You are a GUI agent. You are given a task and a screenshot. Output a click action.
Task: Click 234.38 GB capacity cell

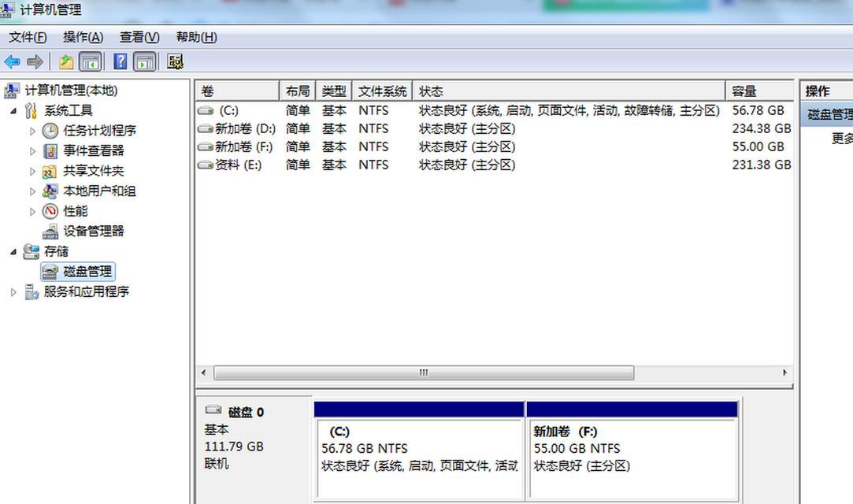point(761,129)
